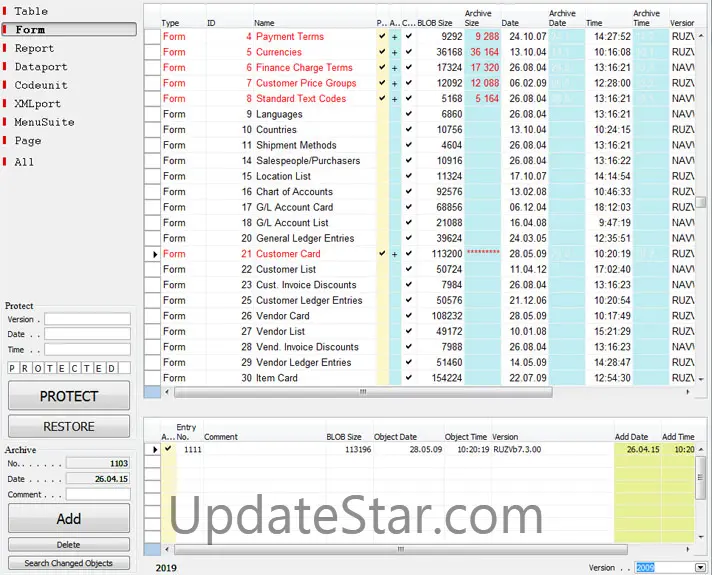
Task: Select the General Ledger Entries row
Action: (420, 238)
